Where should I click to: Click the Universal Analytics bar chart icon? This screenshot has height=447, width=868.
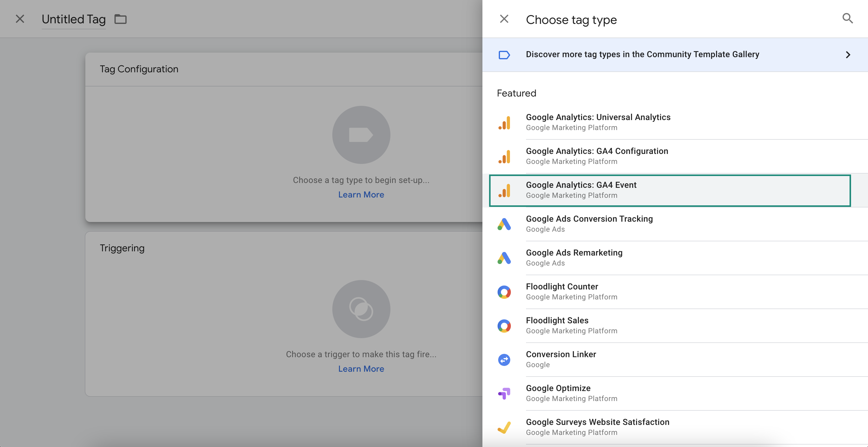504,122
